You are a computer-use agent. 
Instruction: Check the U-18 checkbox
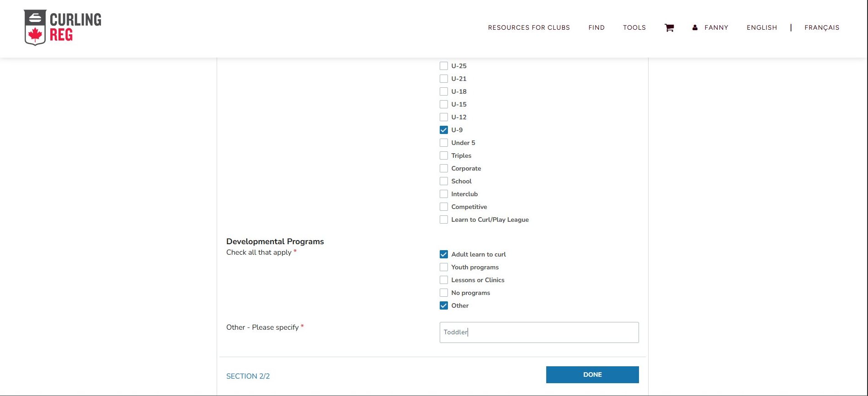[x=443, y=91]
